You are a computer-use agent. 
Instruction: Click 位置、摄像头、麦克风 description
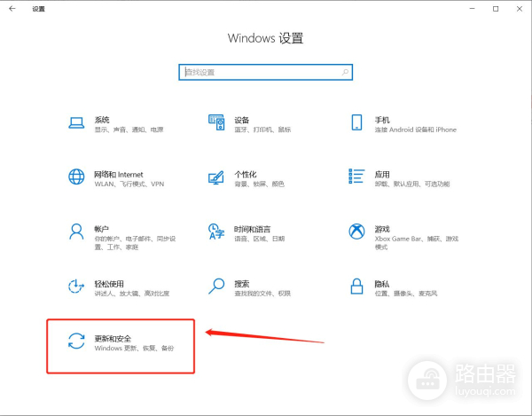[x=406, y=294]
